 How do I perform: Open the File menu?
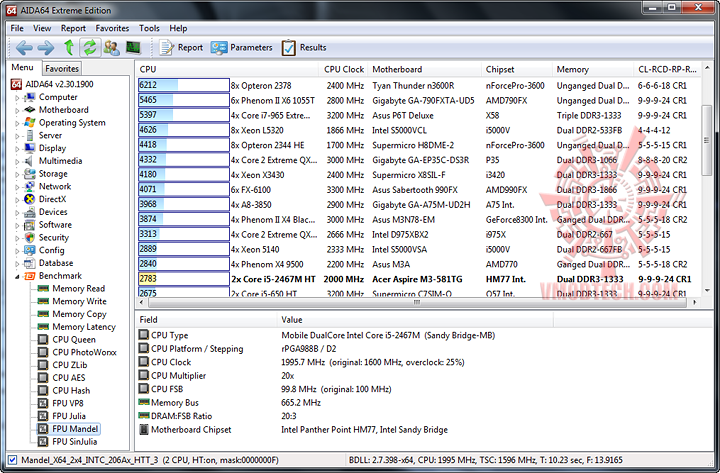(x=17, y=28)
